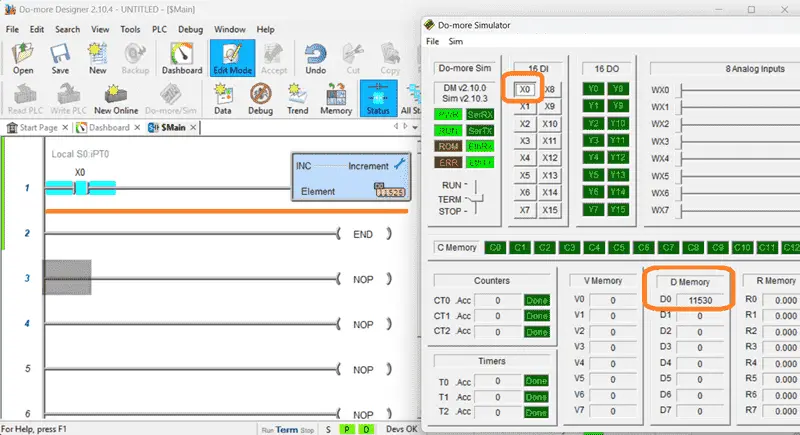Open the tab list dropdown arrow
This screenshot has width=800, height=435.
(x=415, y=127)
